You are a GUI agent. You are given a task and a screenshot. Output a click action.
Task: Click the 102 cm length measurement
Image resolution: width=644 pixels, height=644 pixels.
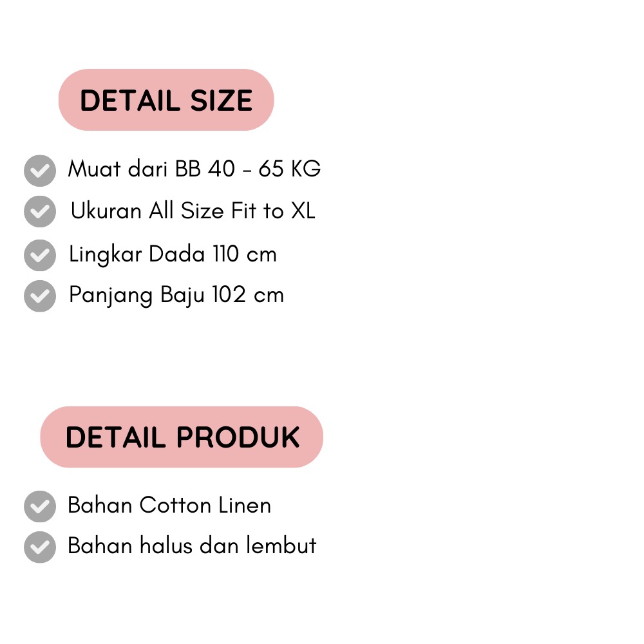tap(248, 294)
